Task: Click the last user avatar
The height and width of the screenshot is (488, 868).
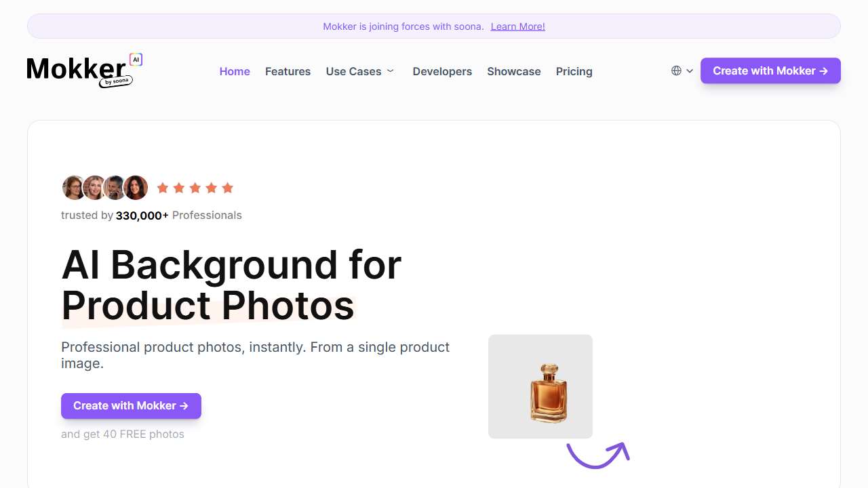Action: click(x=136, y=188)
